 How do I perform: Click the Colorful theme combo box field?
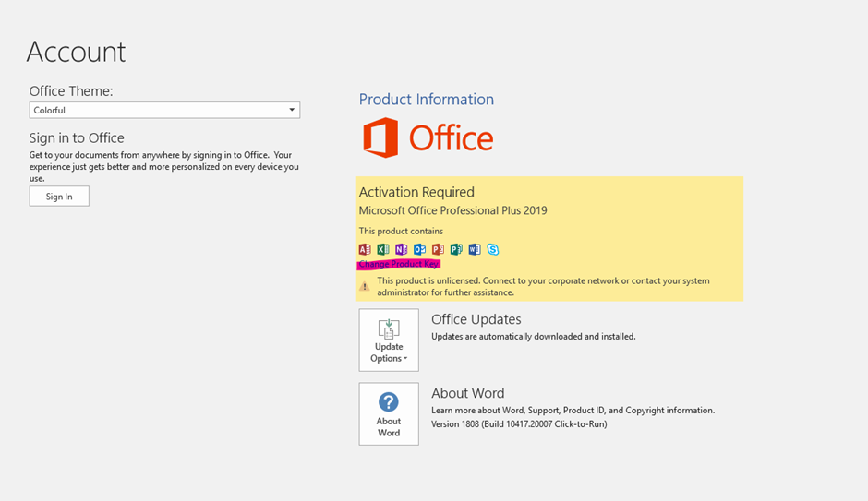[157, 110]
